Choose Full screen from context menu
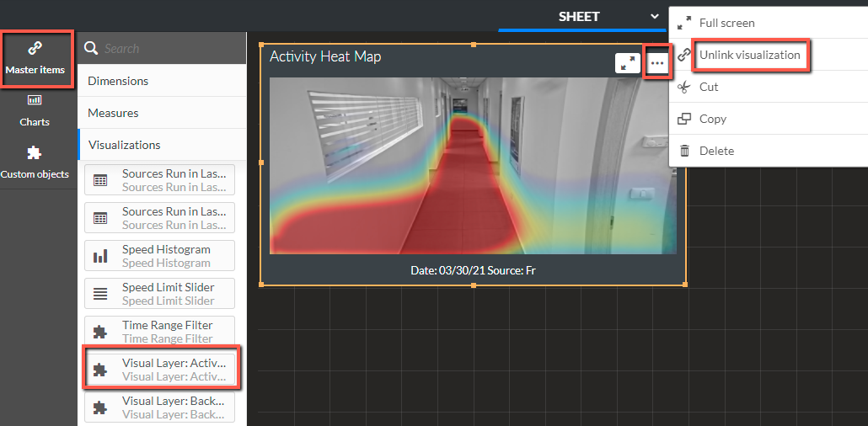 [x=769, y=23]
